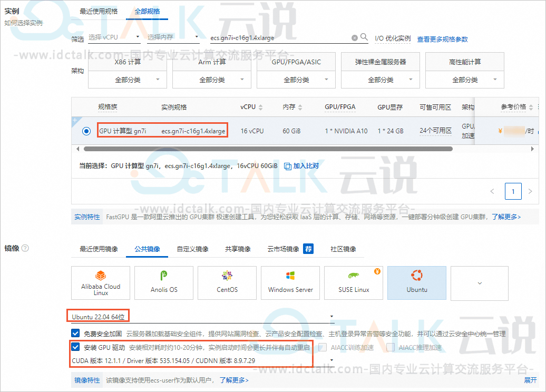
Task: Open the 镜像 help question icon
Action: pyautogui.click(x=25, y=248)
